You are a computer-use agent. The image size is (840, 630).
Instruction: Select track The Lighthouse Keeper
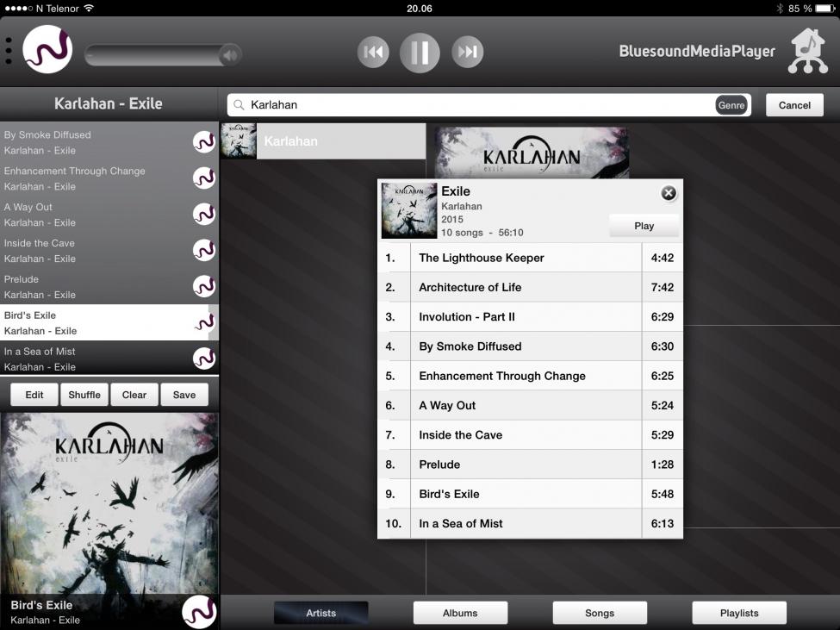point(531,258)
